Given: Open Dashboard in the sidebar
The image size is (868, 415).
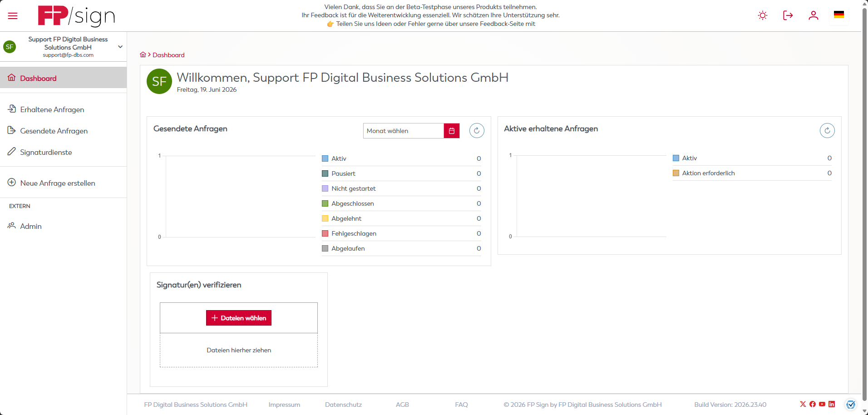Looking at the screenshot, I should point(63,78).
